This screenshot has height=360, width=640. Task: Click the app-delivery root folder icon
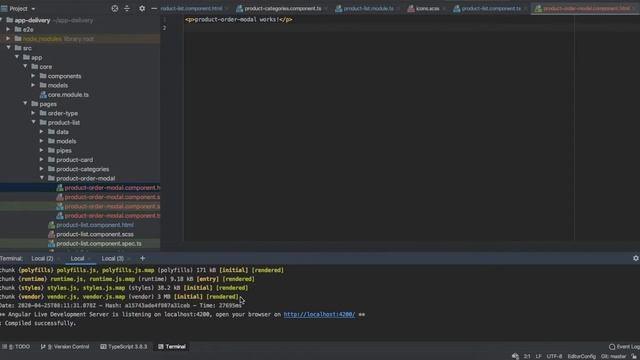point(9,20)
